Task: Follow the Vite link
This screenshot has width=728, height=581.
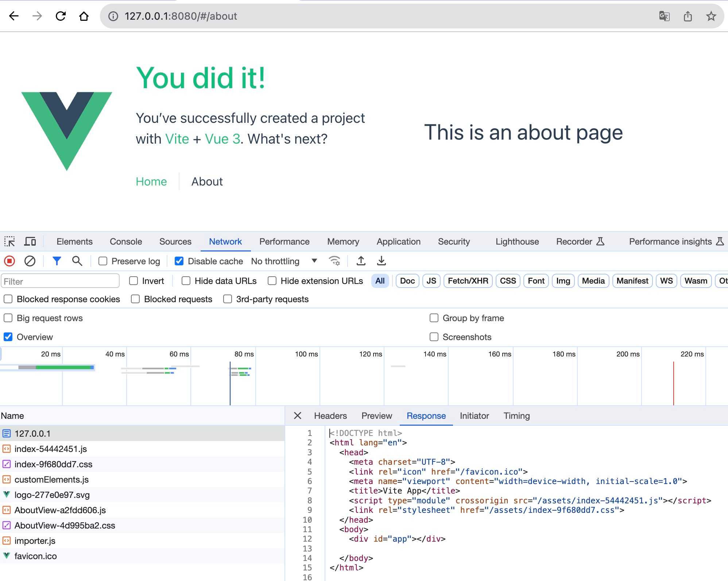Action: click(x=177, y=139)
